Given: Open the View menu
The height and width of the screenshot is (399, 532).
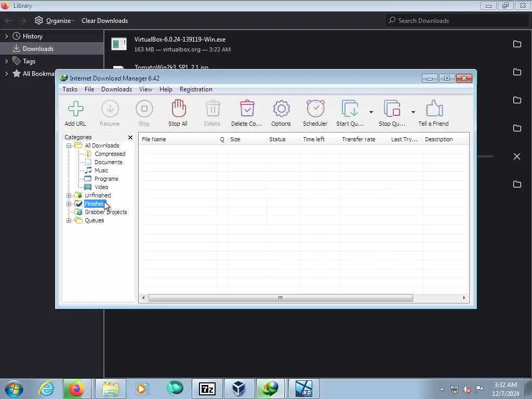Looking at the screenshot, I should point(145,89).
